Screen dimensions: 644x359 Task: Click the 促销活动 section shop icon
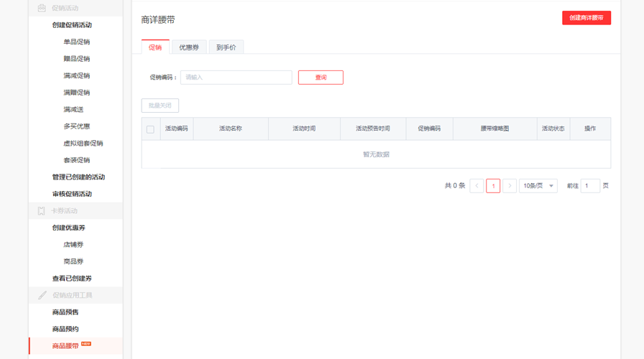[42, 8]
